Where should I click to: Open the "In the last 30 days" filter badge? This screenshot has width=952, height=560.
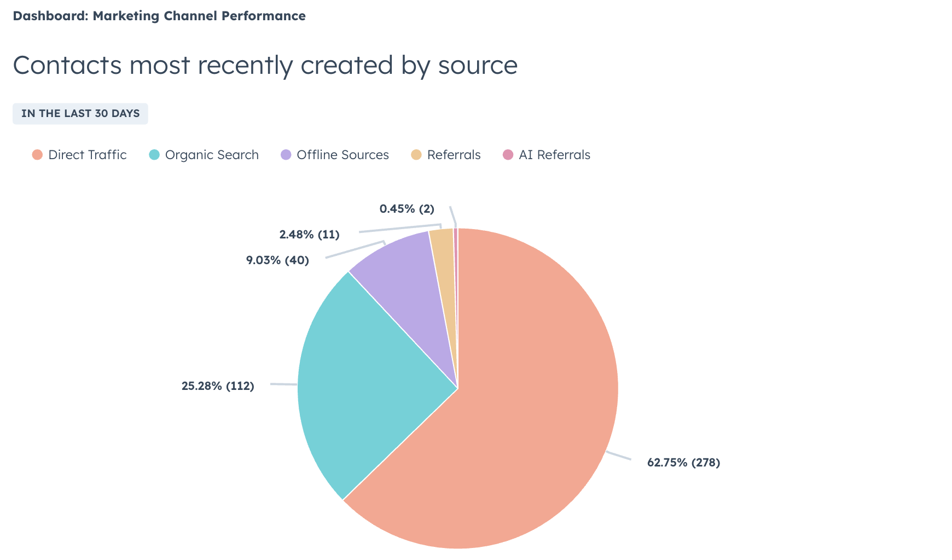point(80,114)
